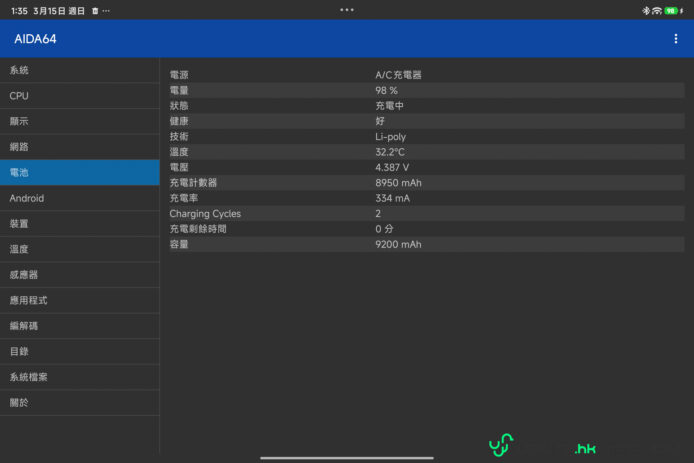This screenshot has width=694, height=463.
Task: Open the 感應器 section
Action: pyautogui.click(x=79, y=275)
